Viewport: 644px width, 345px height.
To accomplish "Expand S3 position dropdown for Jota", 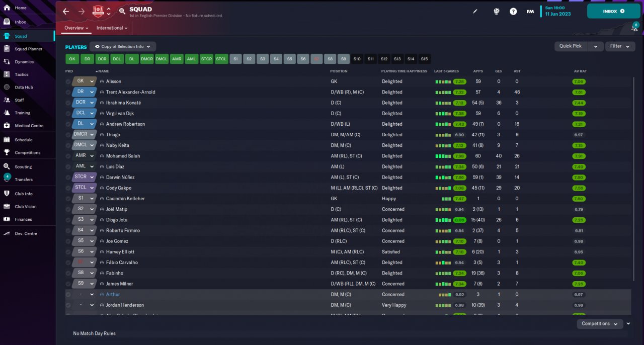I will click(92, 220).
